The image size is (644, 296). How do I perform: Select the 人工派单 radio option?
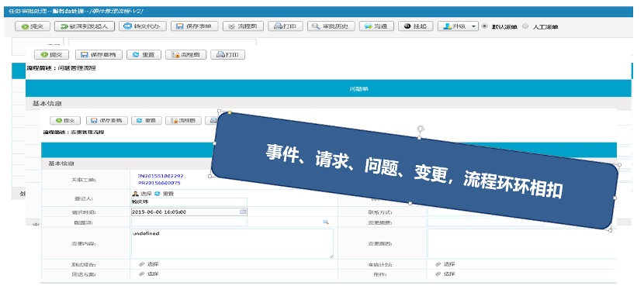(525, 26)
